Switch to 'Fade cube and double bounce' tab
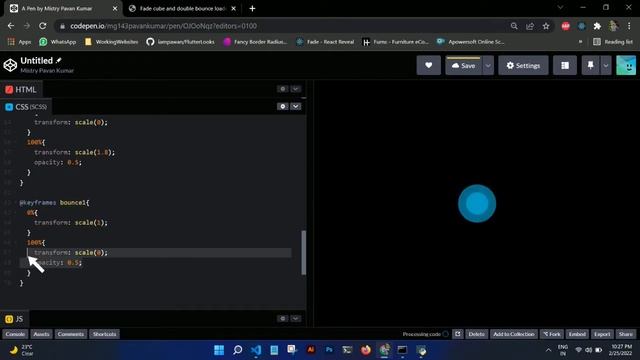The image size is (640, 360). pyautogui.click(x=182, y=9)
